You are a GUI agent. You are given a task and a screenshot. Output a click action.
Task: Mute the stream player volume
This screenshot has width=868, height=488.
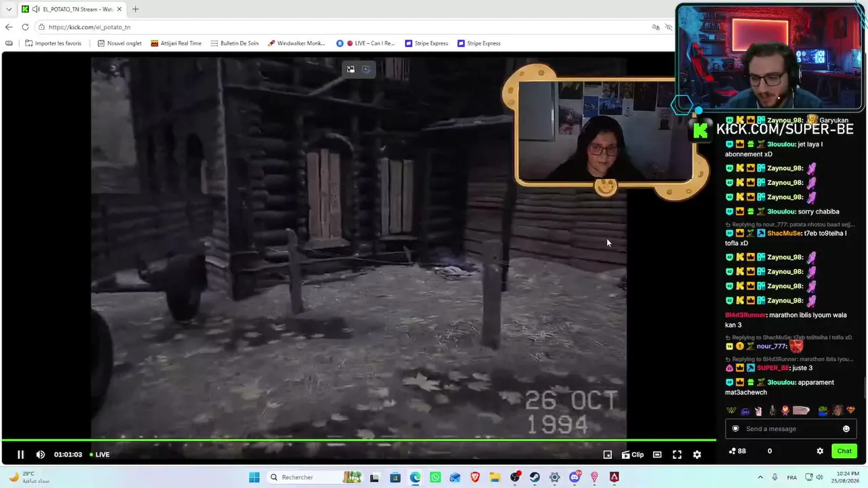click(x=41, y=455)
